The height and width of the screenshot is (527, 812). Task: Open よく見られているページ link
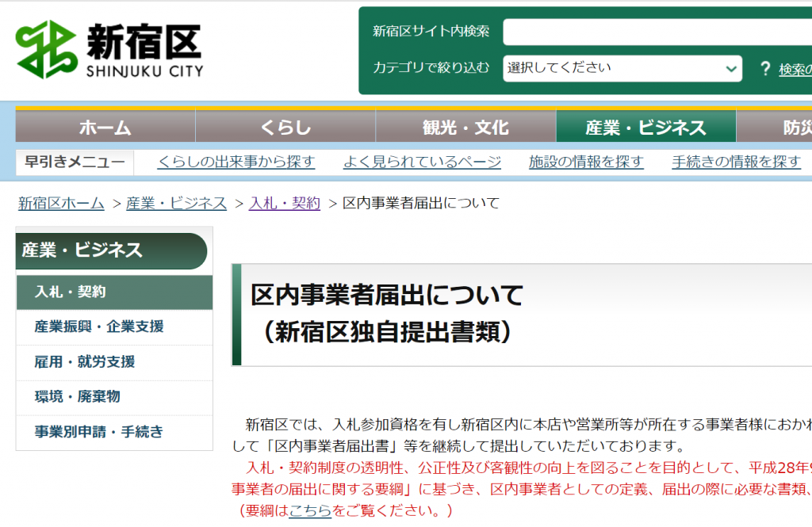(x=422, y=162)
